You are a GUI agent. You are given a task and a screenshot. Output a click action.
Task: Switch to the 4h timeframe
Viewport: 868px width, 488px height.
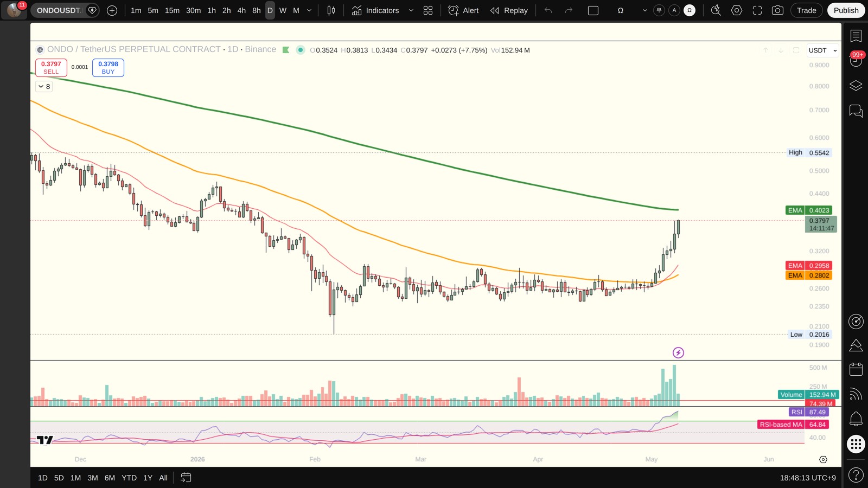241,10
